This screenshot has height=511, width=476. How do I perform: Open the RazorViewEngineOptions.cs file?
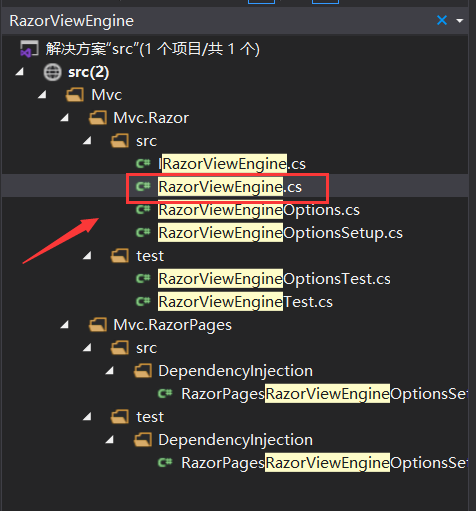(x=259, y=210)
